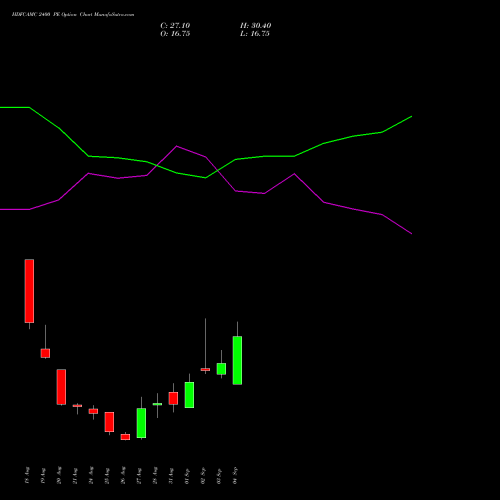Click the 27 Aug date axis label
Viewport: 500px width, 500px height.
pos(139,475)
